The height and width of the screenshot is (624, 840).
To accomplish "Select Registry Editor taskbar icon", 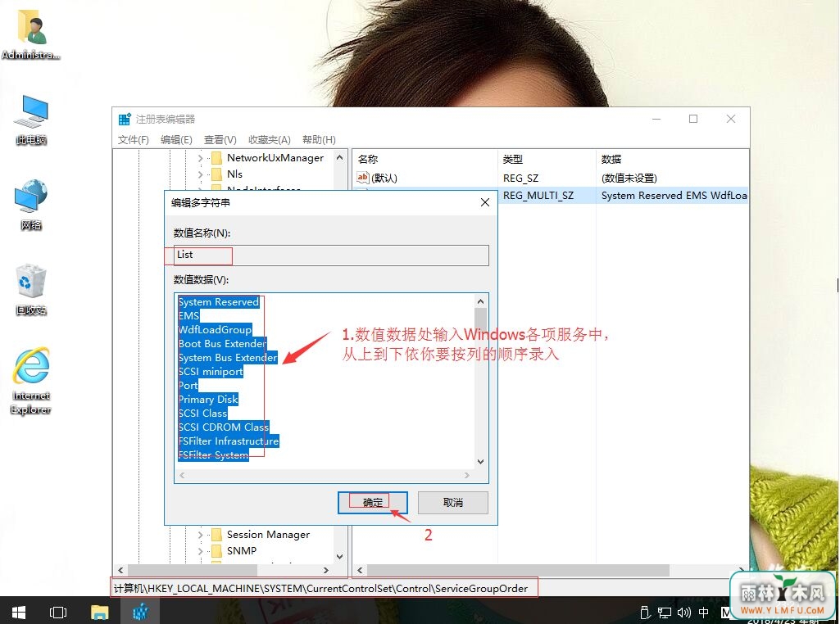I will [140, 612].
